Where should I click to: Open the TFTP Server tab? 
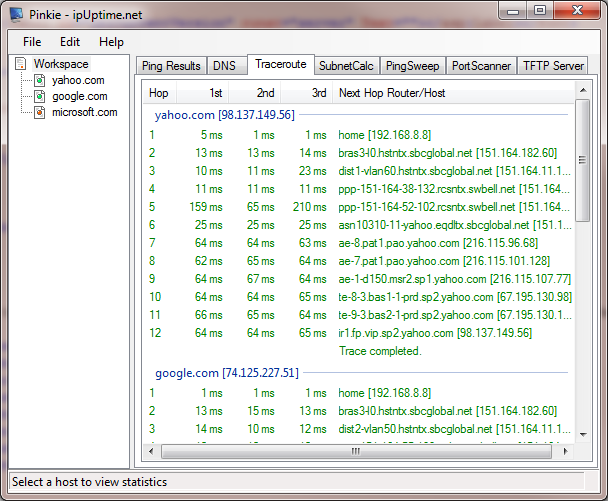point(553,66)
